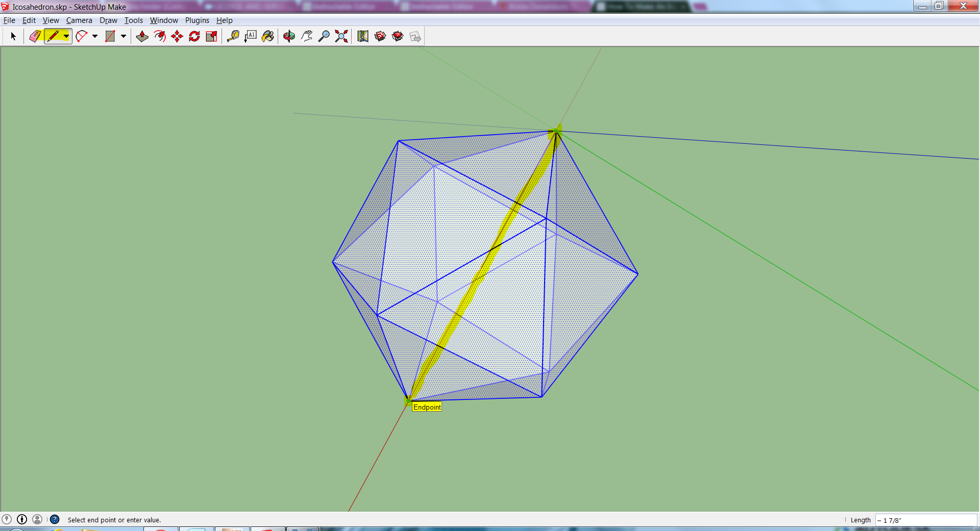Open the Camera menu

(79, 20)
